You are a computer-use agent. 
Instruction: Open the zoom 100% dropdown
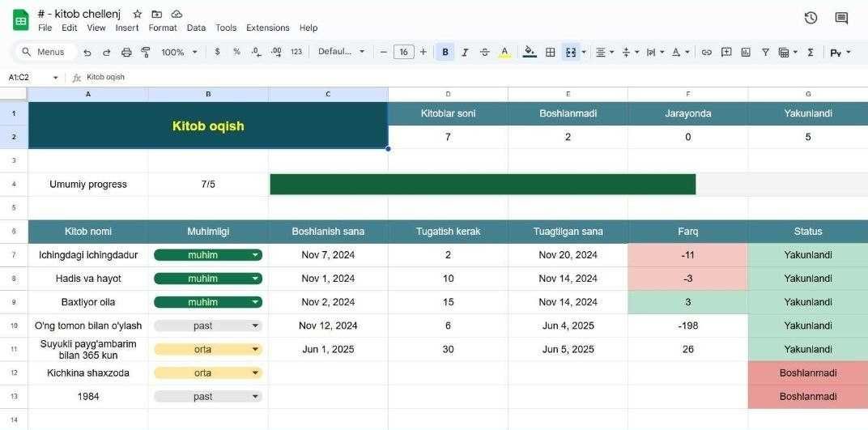click(180, 52)
